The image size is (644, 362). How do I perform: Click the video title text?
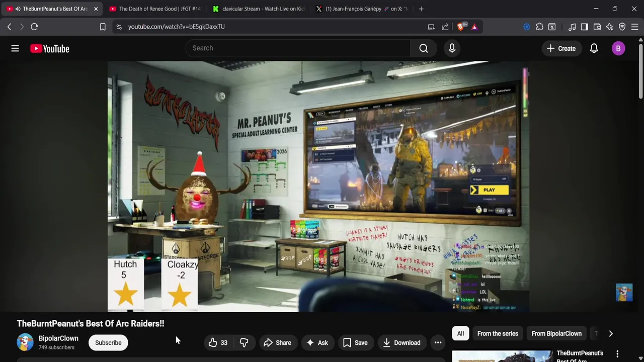point(91,324)
